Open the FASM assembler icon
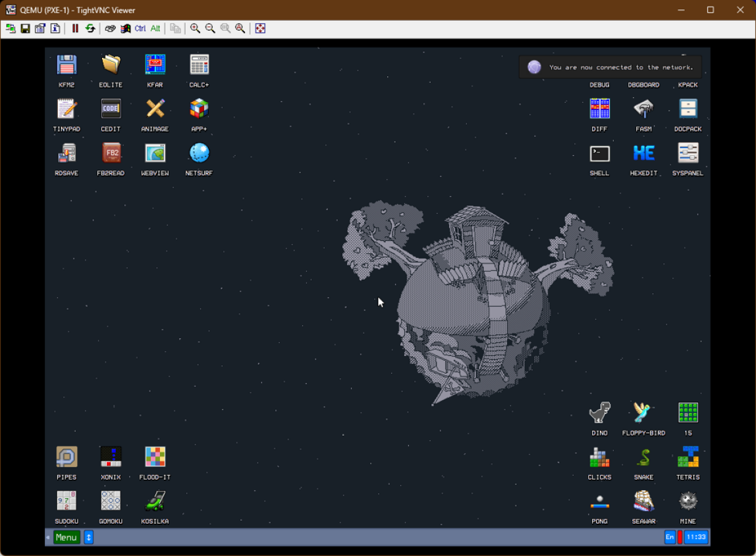Screen dimensions: 756x556 [643, 109]
